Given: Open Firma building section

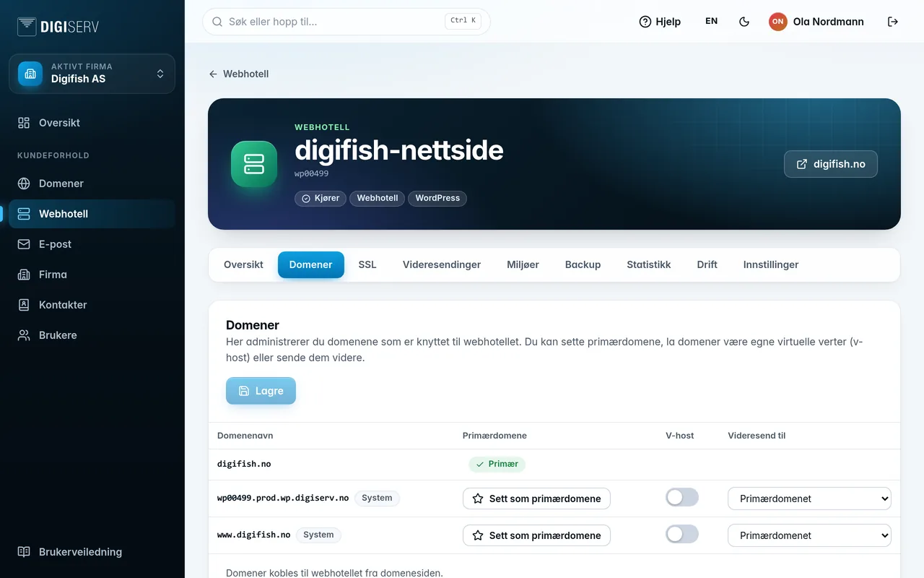Looking at the screenshot, I should 92,275.
